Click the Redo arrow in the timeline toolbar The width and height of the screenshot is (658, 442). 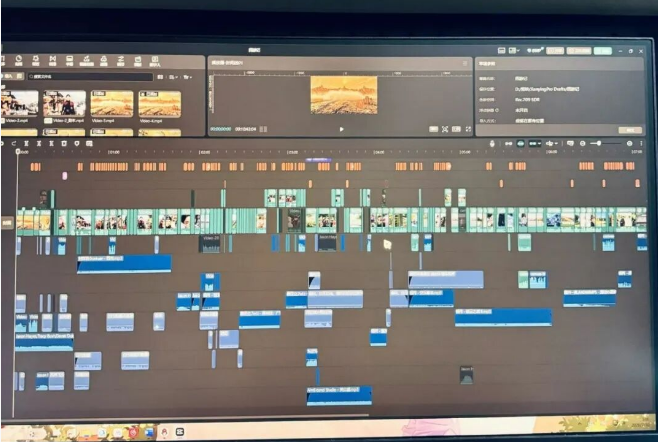14,144
